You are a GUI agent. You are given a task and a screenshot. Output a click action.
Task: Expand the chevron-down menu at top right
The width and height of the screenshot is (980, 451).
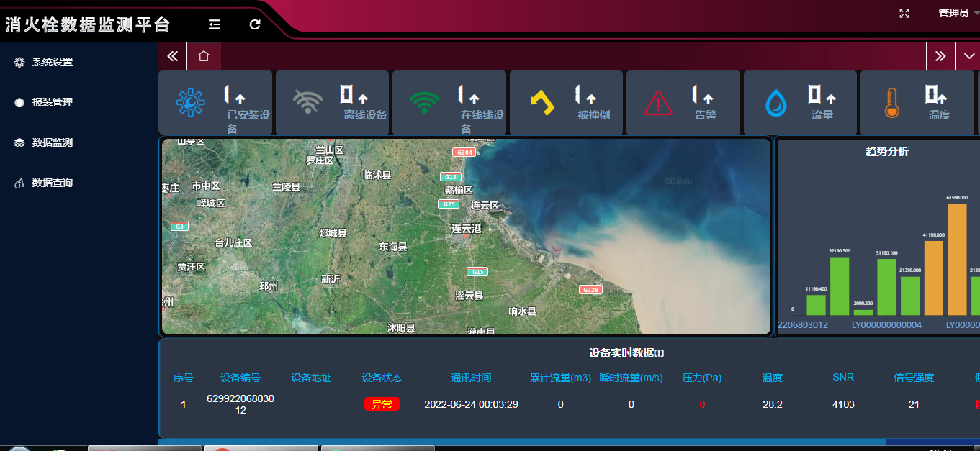click(x=968, y=55)
